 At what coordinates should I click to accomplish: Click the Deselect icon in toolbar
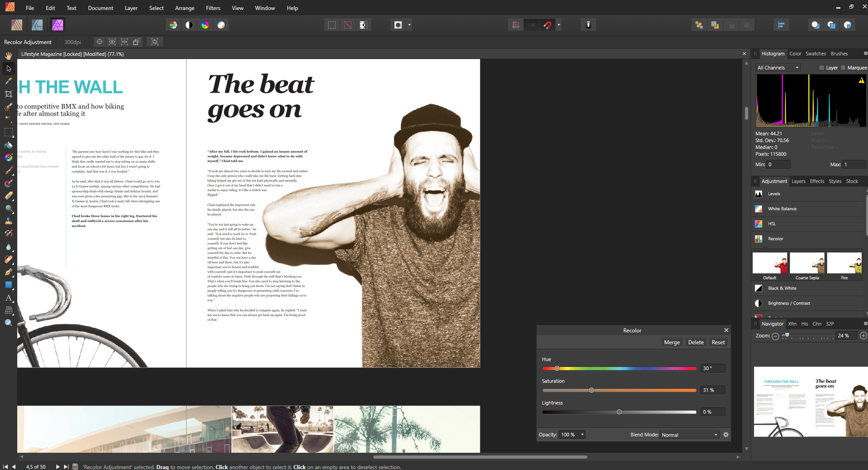(348, 25)
